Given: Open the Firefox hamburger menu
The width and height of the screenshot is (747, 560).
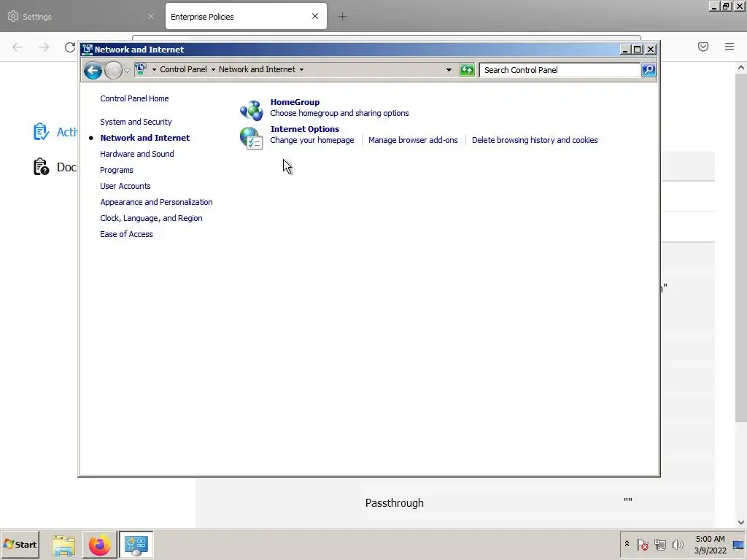Looking at the screenshot, I should (x=729, y=47).
